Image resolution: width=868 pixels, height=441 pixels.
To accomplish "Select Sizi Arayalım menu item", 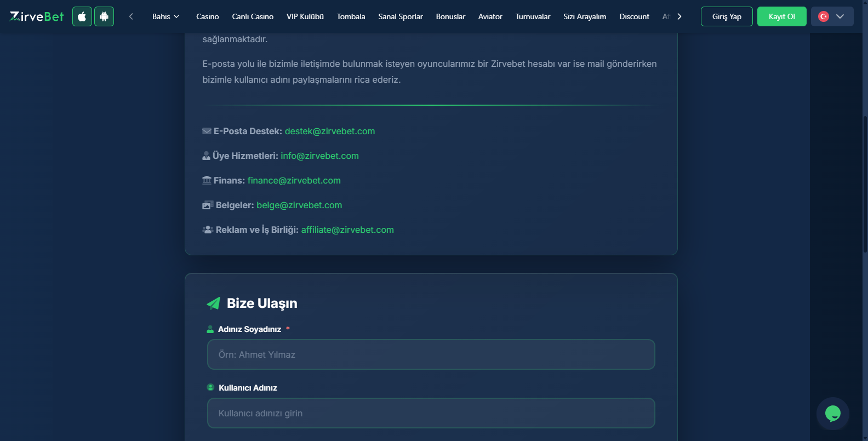I will point(585,16).
